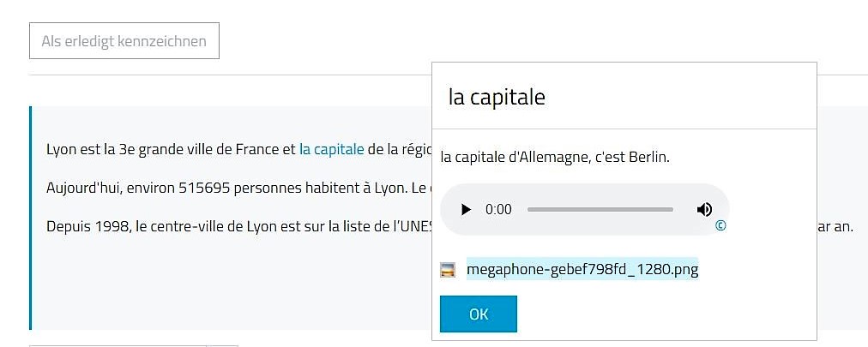Click the paragraph starting 'Aujourd'hui, environ 515695'
The width and height of the screenshot is (868, 347).
pyautogui.click(x=232, y=188)
